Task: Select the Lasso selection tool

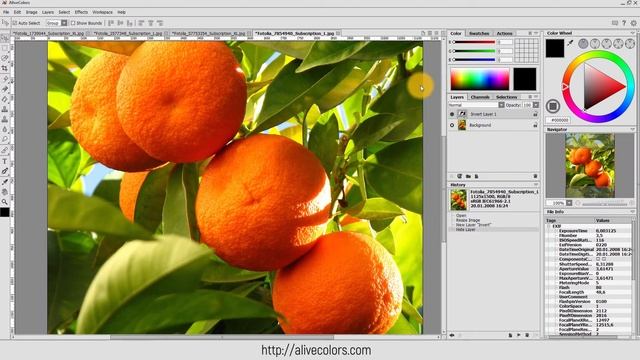Action: tap(5, 58)
